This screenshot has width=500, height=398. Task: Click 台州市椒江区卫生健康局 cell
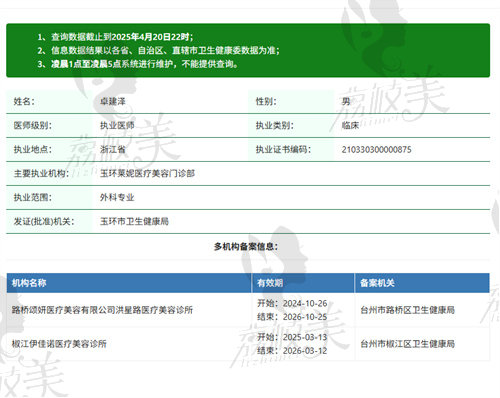(407, 344)
